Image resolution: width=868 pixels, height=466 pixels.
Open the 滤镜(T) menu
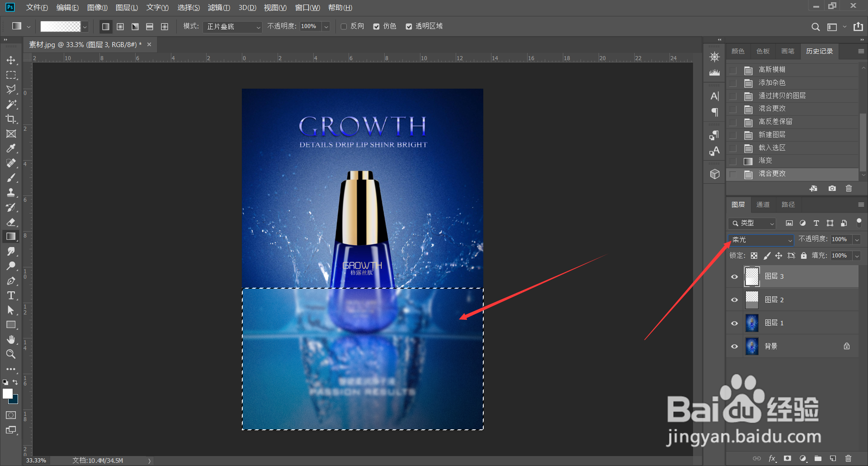click(219, 8)
